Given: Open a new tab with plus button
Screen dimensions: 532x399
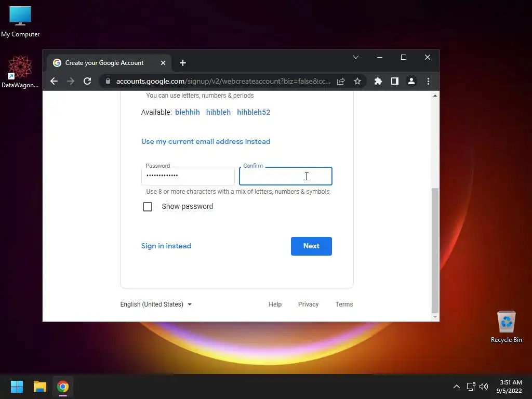Looking at the screenshot, I should click(x=182, y=63).
